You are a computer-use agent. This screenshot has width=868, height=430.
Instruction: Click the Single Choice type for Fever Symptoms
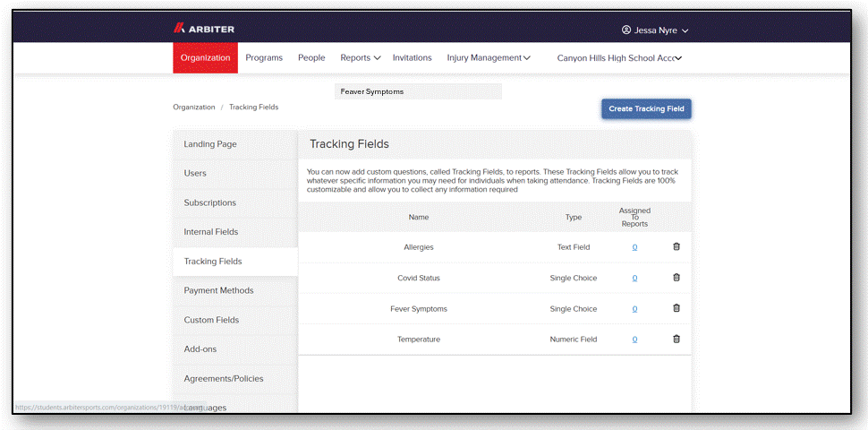pos(574,309)
